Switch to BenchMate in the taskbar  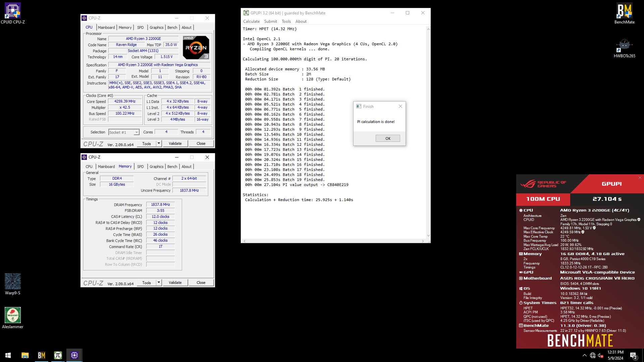pyautogui.click(x=41, y=355)
